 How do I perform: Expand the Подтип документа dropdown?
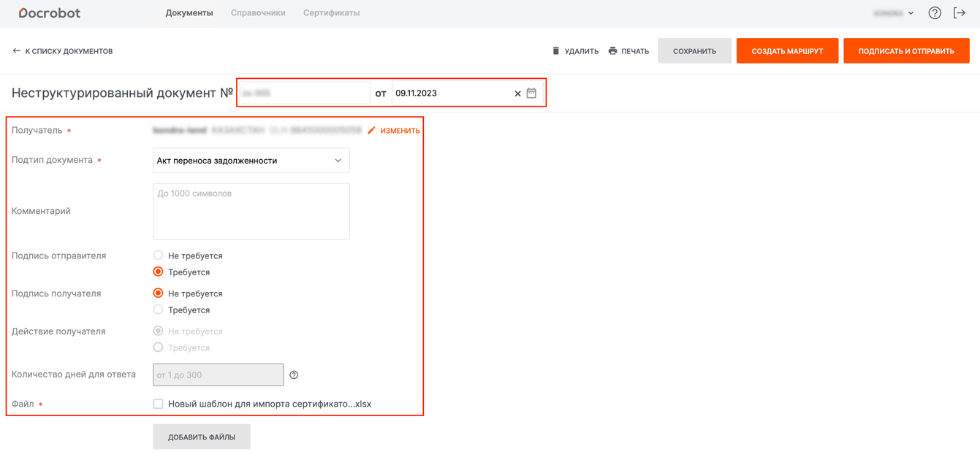[251, 161]
